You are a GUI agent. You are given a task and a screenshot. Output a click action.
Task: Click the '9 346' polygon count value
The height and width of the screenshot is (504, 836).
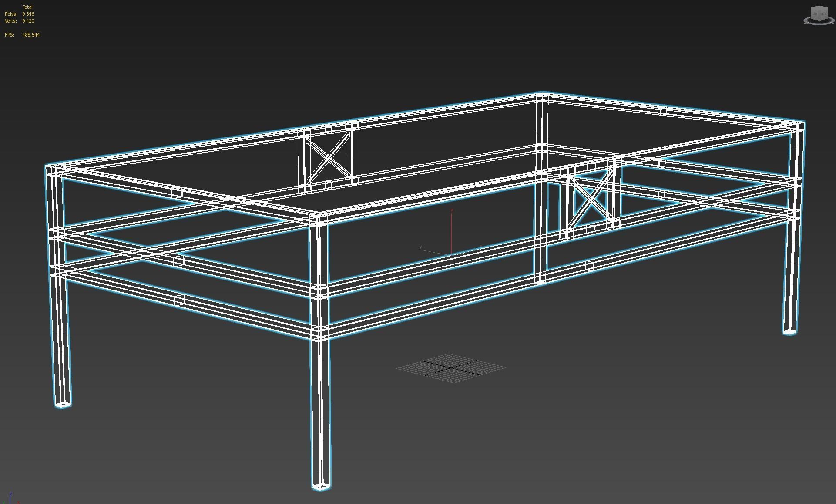tap(28, 14)
